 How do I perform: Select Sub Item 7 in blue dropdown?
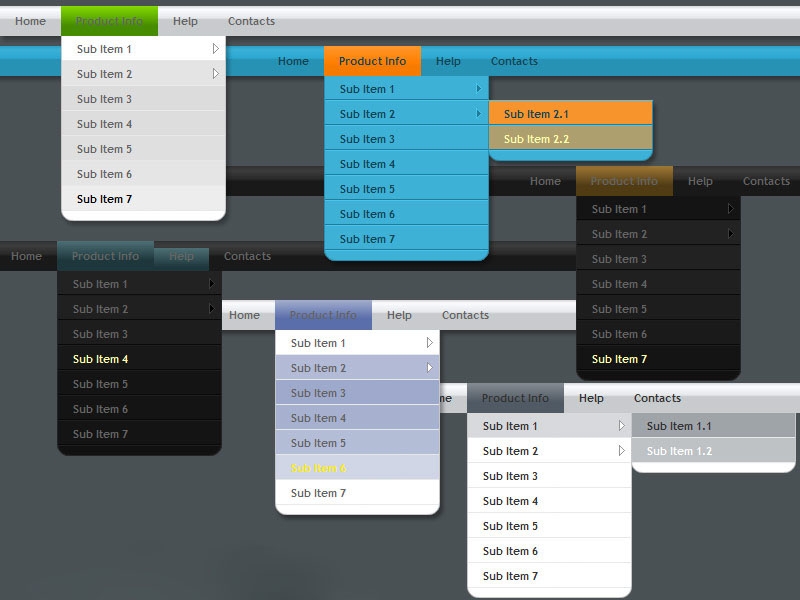406,239
